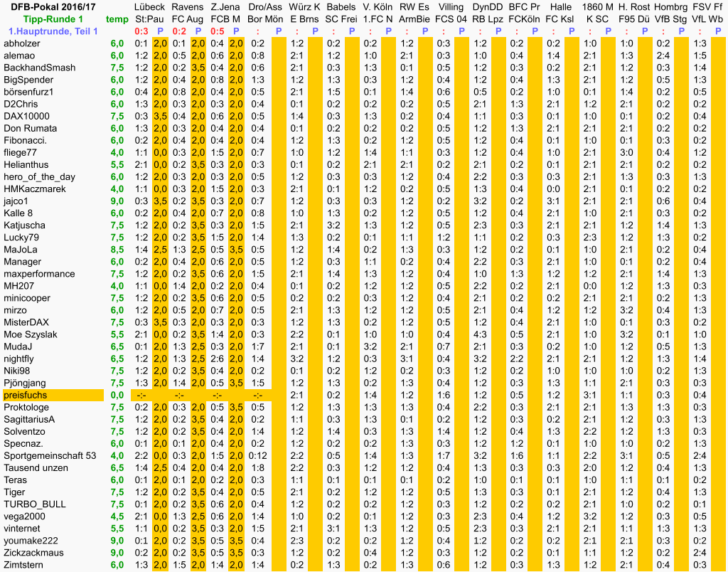This screenshot has width=728, height=572.
Task: Click the 1.Hauptrunde, Teil 1 label
Action: point(53,31)
